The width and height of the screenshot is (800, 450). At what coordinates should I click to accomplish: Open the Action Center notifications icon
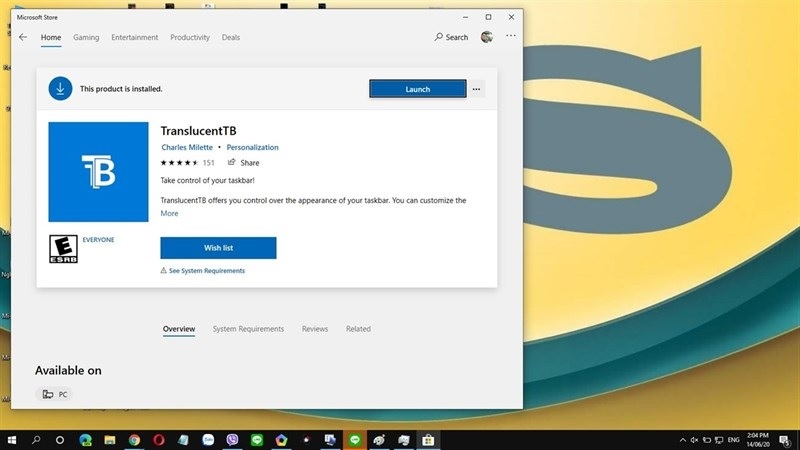[785, 440]
